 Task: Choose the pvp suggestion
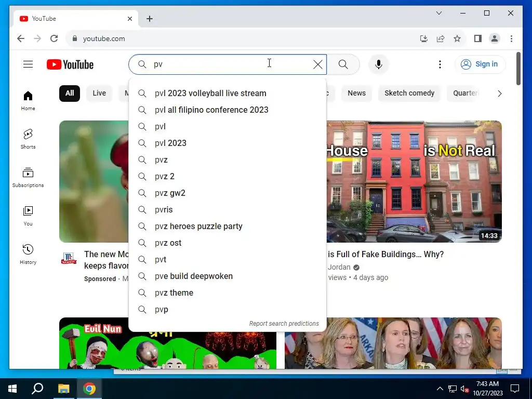228,310
